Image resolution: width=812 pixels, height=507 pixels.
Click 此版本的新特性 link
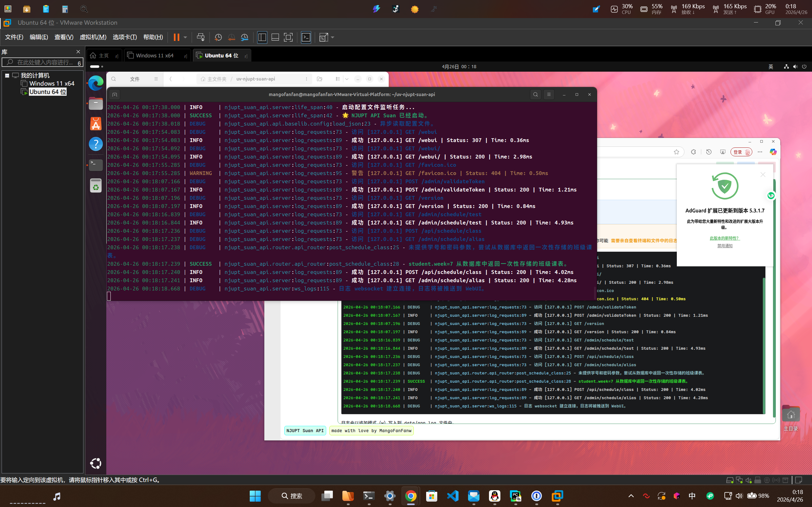[x=724, y=238]
